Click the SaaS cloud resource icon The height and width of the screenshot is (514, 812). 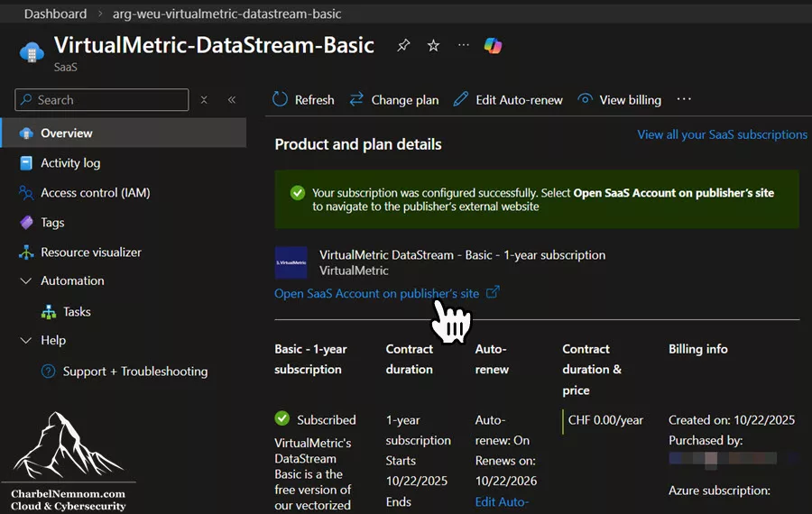tap(32, 53)
